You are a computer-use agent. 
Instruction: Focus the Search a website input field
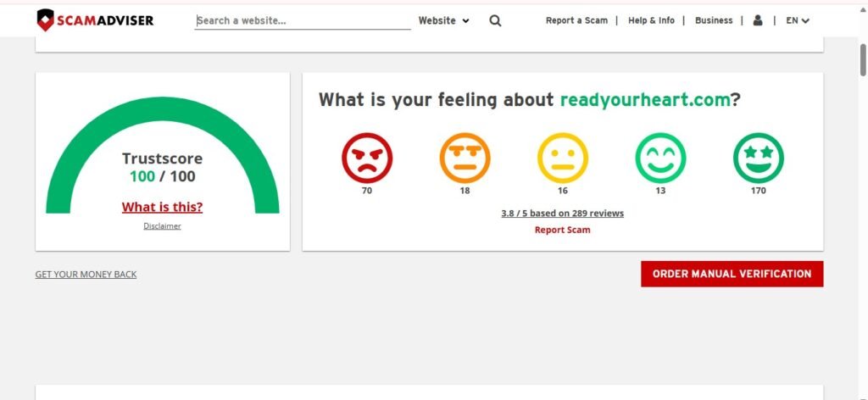pyautogui.click(x=303, y=21)
